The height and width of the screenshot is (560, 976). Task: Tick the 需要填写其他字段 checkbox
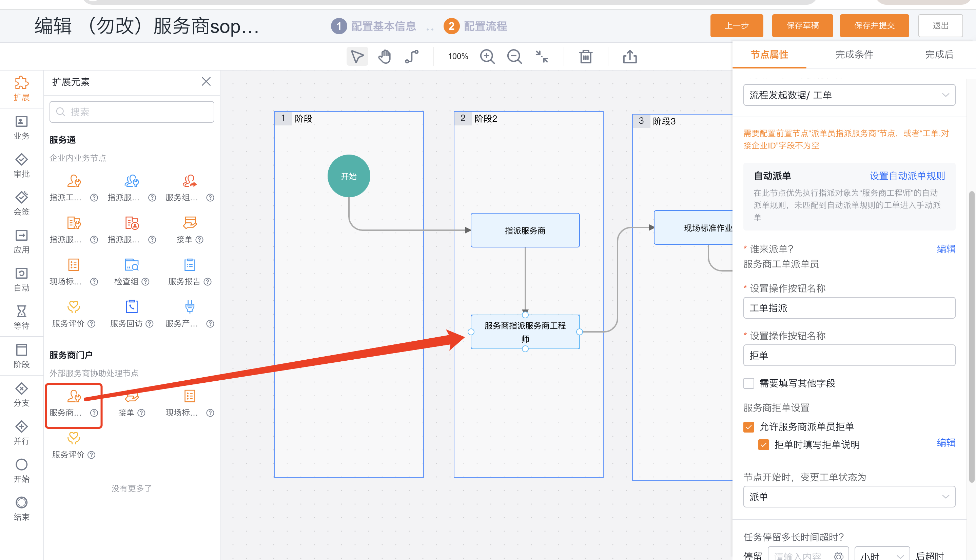pyautogui.click(x=749, y=383)
